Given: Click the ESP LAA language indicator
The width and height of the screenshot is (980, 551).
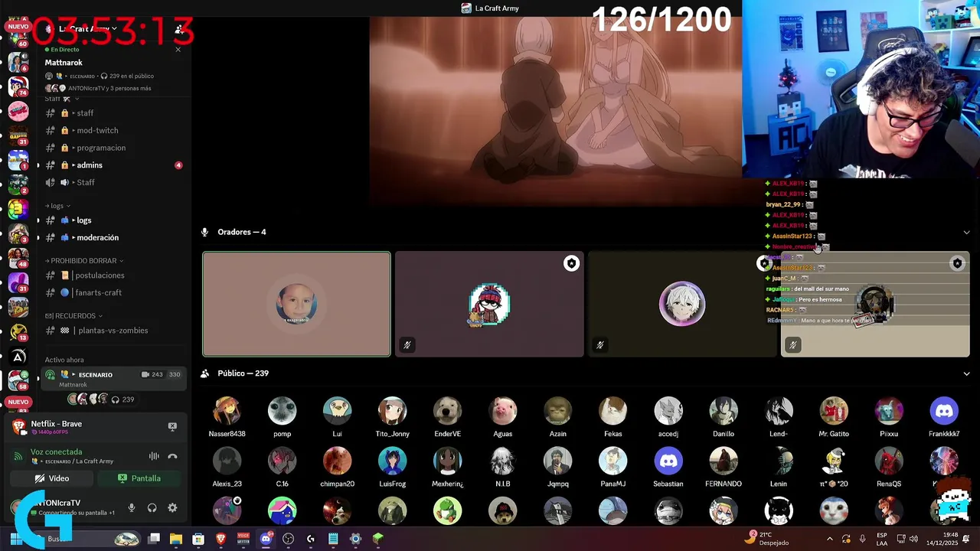Looking at the screenshot, I should pyautogui.click(x=882, y=539).
